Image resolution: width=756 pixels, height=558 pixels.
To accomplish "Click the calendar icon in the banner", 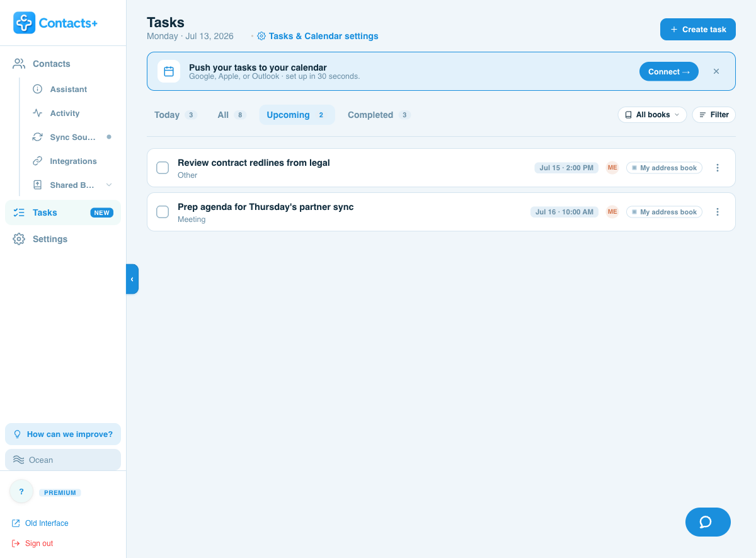I will click(x=169, y=71).
